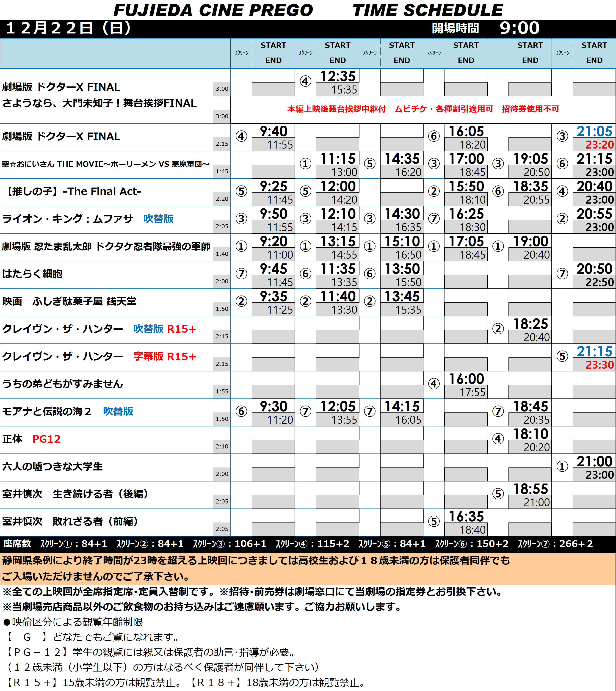The image size is (616, 691).
Task: Click the 21:00 六人の嘘つきな大学生 showtime
Action: (x=594, y=461)
